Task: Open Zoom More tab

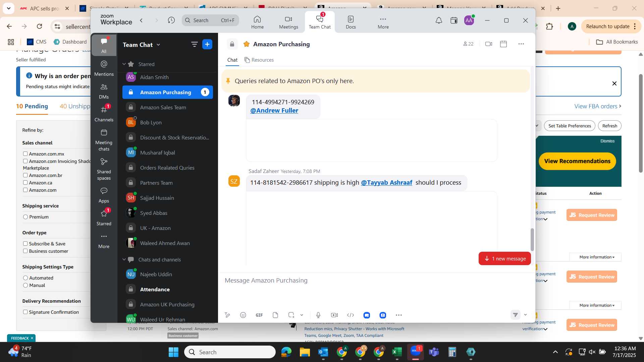Action: 383,22
